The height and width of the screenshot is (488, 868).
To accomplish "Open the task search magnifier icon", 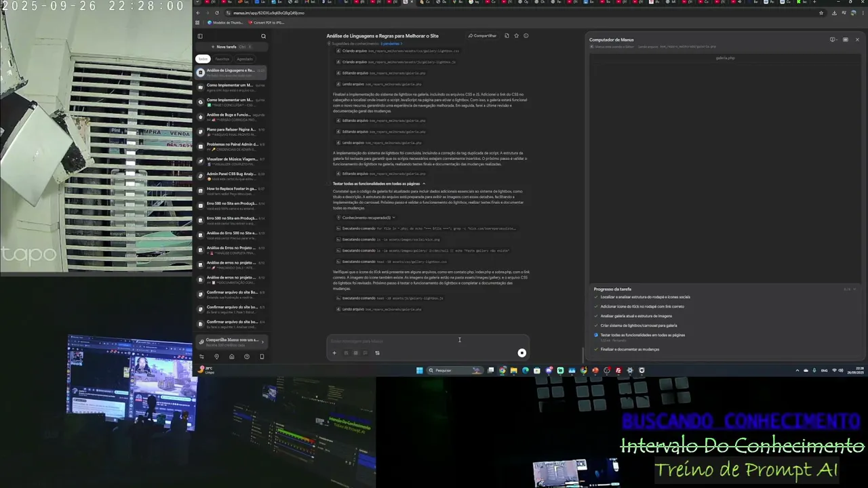I will pos(263,36).
